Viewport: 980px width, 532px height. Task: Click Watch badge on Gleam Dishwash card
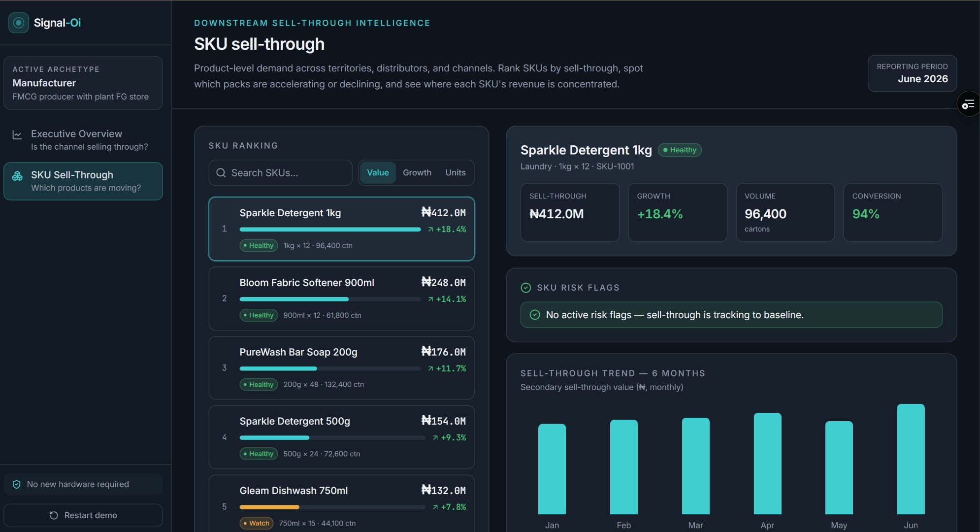point(257,523)
